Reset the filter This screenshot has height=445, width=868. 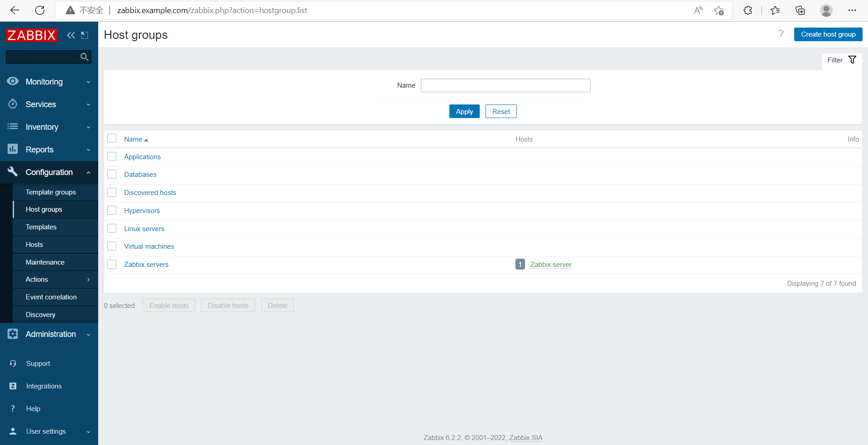(x=501, y=111)
